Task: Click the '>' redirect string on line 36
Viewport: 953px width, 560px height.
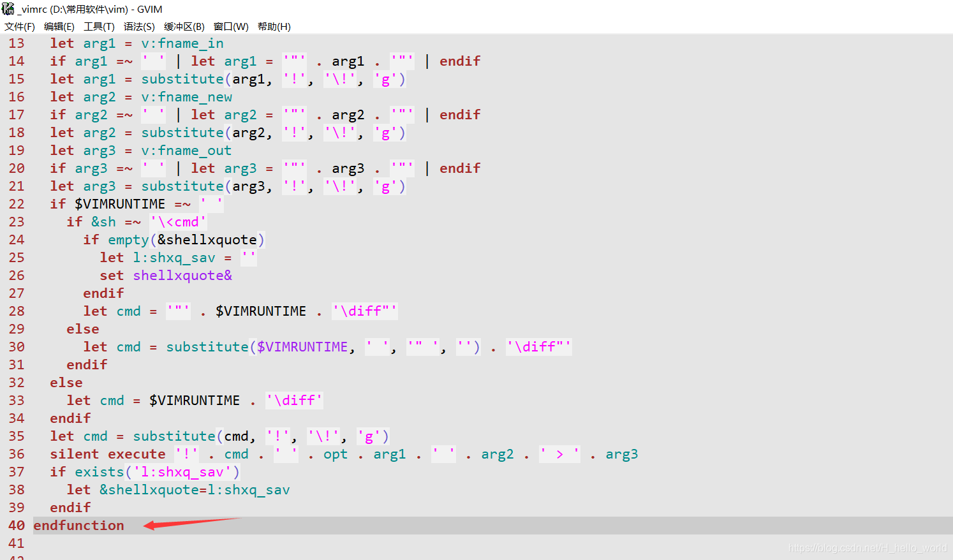Action: (559, 454)
